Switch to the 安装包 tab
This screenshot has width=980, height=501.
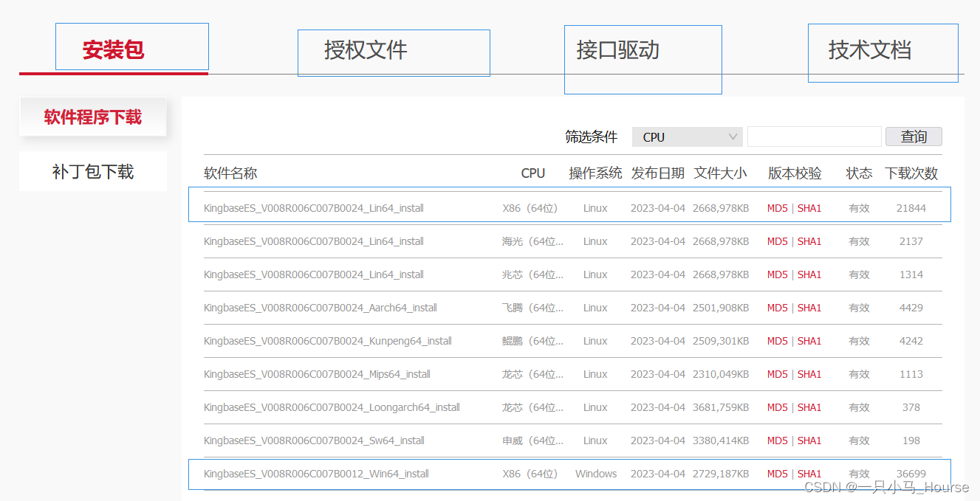[113, 50]
